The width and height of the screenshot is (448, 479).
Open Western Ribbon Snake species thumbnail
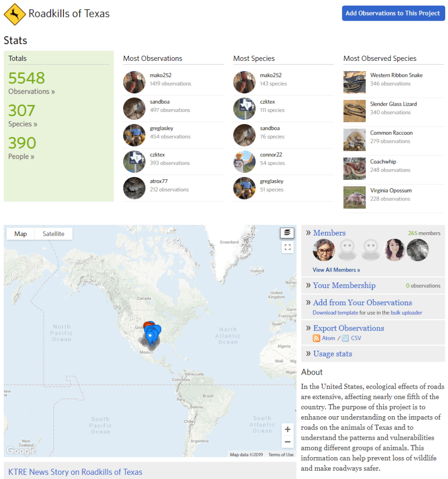click(x=354, y=82)
